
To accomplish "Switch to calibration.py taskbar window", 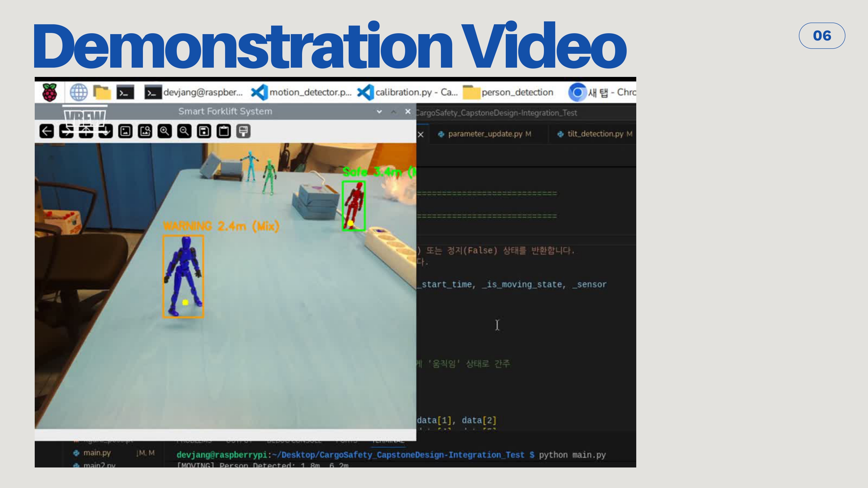I will point(408,92).
